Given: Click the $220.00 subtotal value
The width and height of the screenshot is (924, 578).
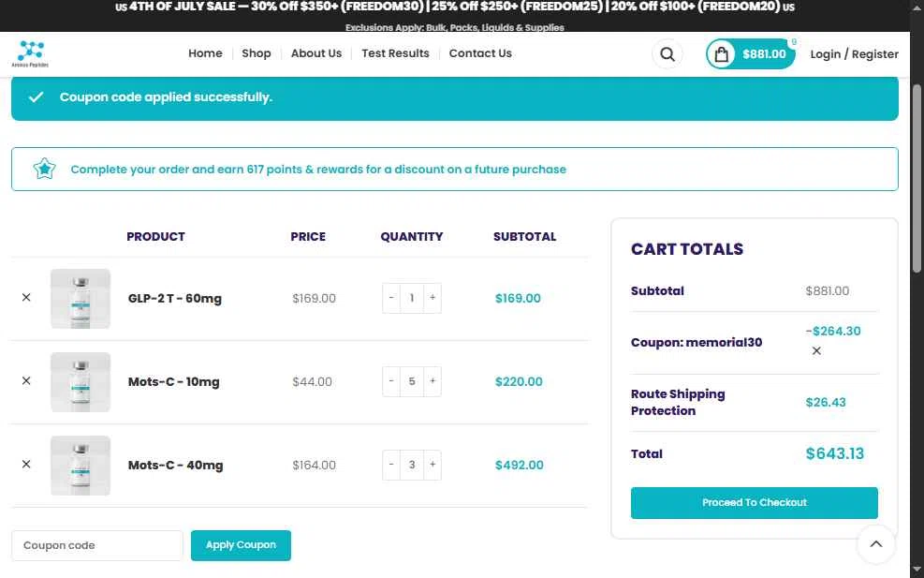Looking at the screenshot, I should (519, 381).
